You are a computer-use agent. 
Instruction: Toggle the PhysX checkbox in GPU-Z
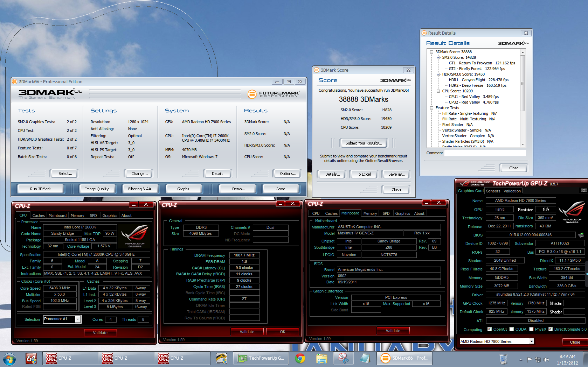(531, 329)
